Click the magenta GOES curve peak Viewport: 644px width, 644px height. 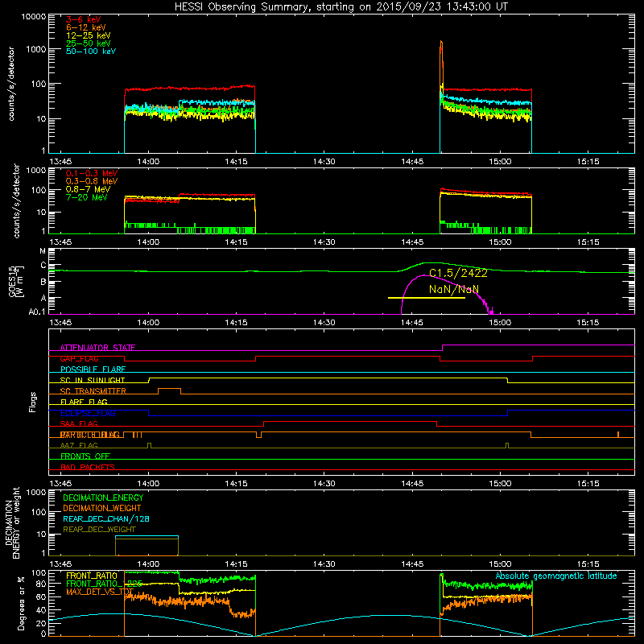click(x=423, y=275)
